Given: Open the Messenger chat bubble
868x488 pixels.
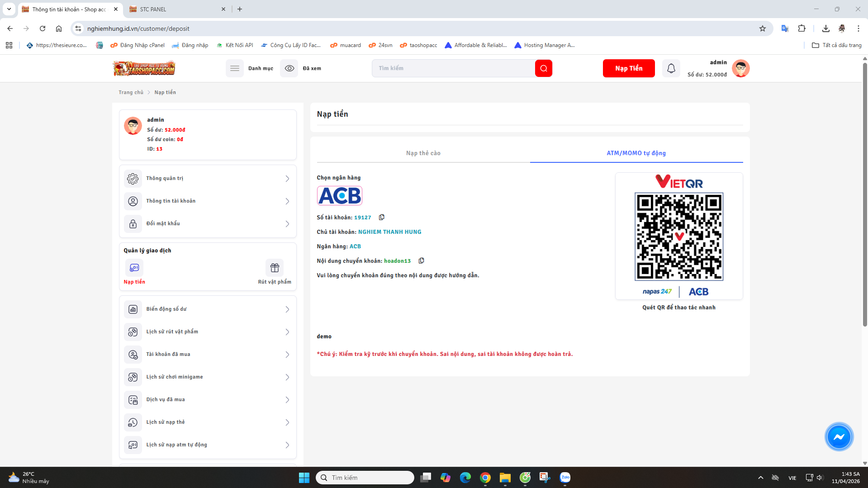Looking at the screenshot, I should click(839, 437).
